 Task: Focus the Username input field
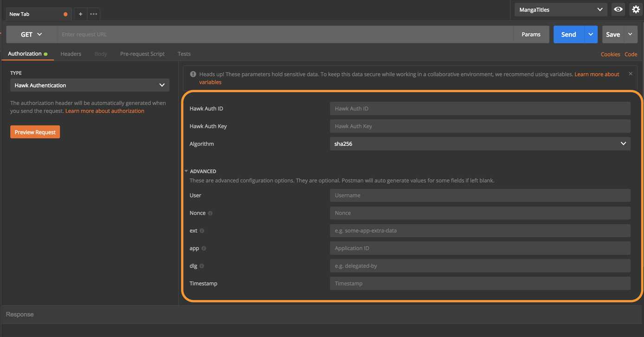click(x=480, y=195)
